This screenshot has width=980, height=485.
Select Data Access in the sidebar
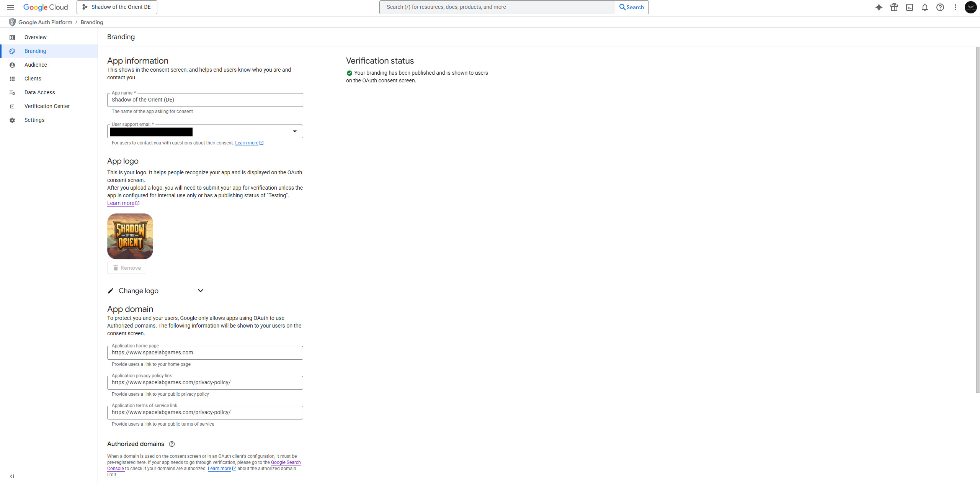(x=40, y=92)
